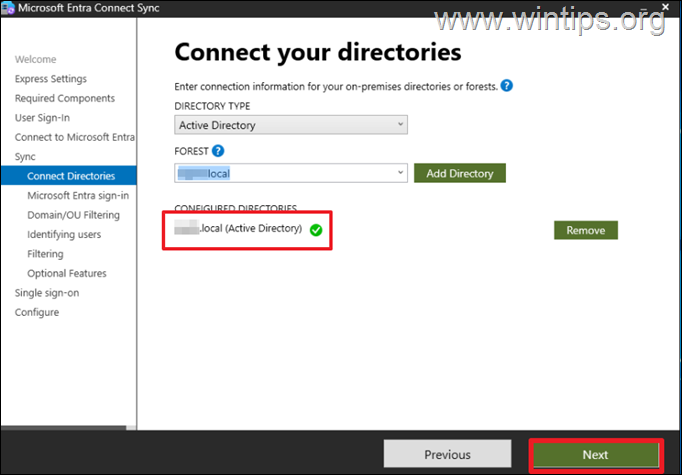Go to Single sign-on step
The height and width of the screenshot is (475, 682).
pyautogui.click(x=47, y=293)
